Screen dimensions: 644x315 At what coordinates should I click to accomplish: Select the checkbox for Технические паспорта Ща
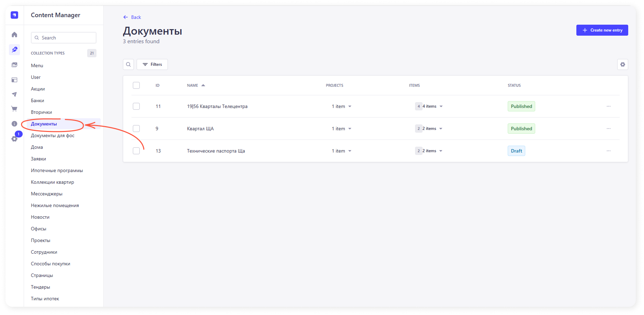tap(136, 151)
